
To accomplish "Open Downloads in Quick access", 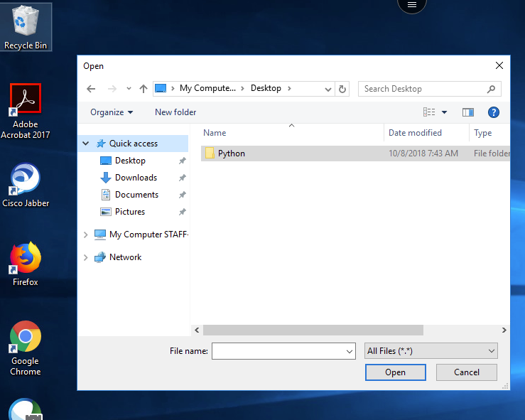I will point(136,178).
